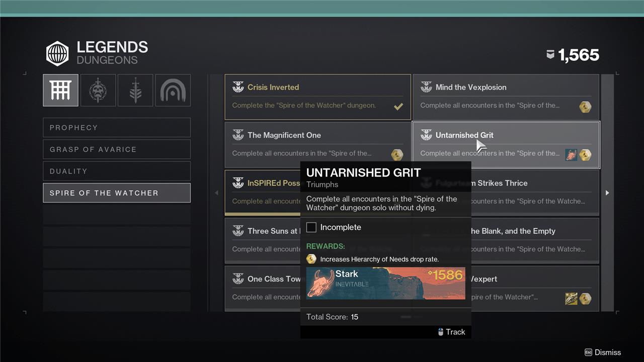Open the arch-shaped category icon
Image resolution: width=644 pixels, height=362 pixels.
click(173, 90)
